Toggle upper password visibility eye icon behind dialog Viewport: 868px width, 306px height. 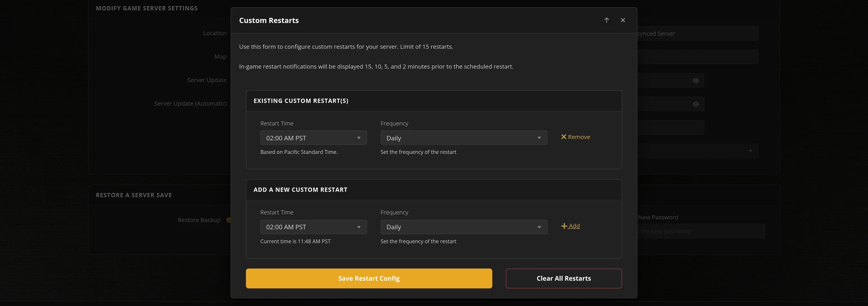[x=696, y=80]
